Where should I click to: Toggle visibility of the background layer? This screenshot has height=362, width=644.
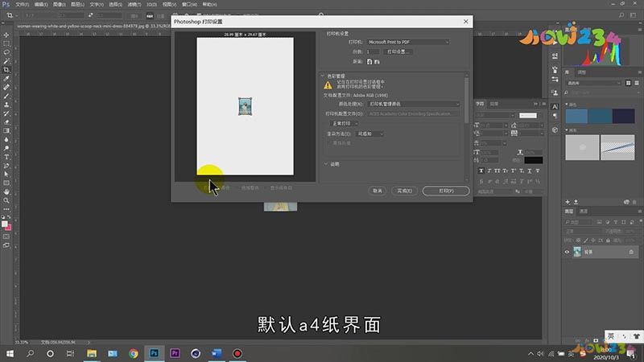[x=568, y=252]
